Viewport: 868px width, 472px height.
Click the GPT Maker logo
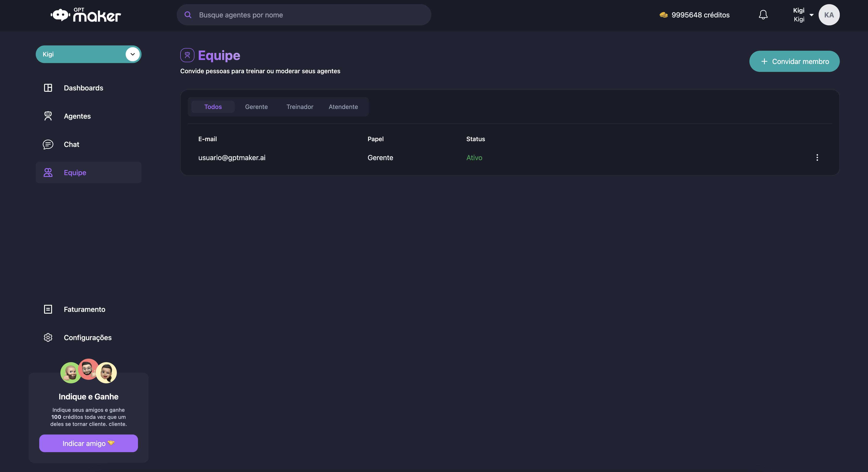[86, 15]
